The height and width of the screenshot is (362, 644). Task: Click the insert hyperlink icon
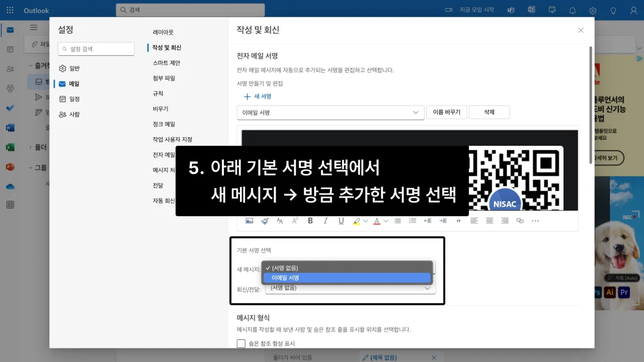520,221
